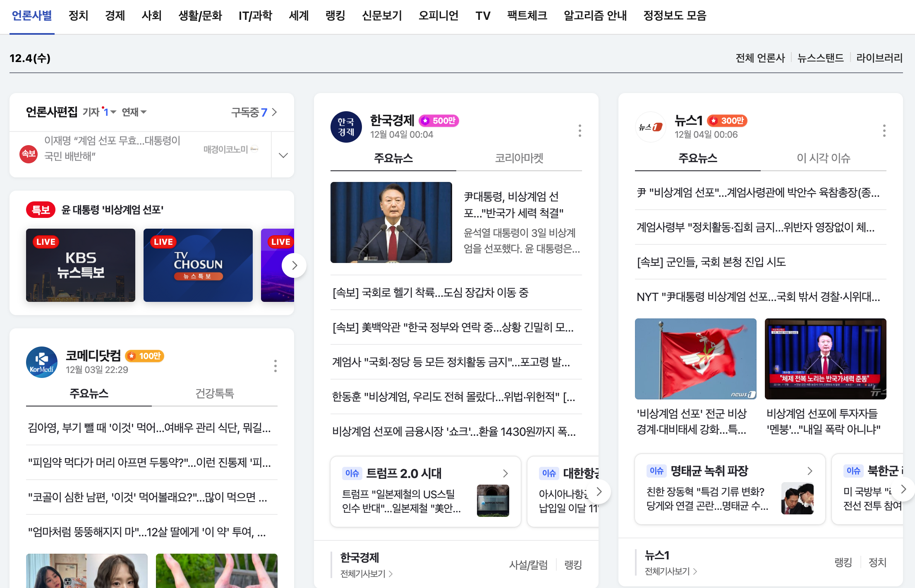Click the 한국경제 round logo icon
Viewport: 915px width, 588px height.
tap(346, 127)
